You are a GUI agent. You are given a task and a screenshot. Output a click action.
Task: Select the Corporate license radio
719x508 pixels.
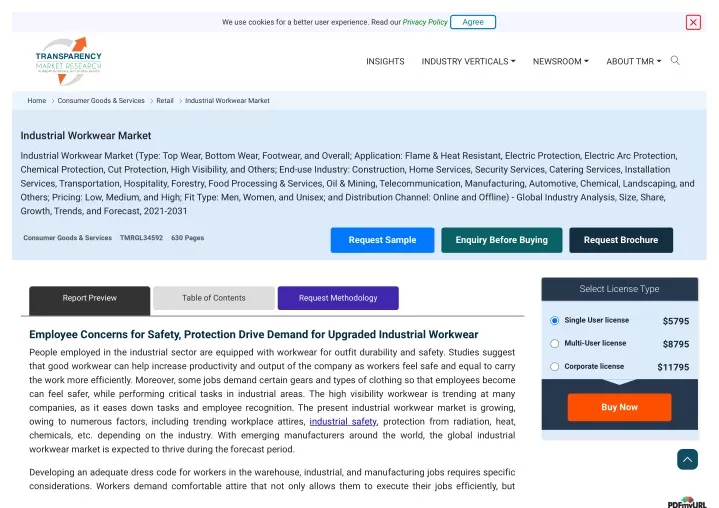[554, 366]
